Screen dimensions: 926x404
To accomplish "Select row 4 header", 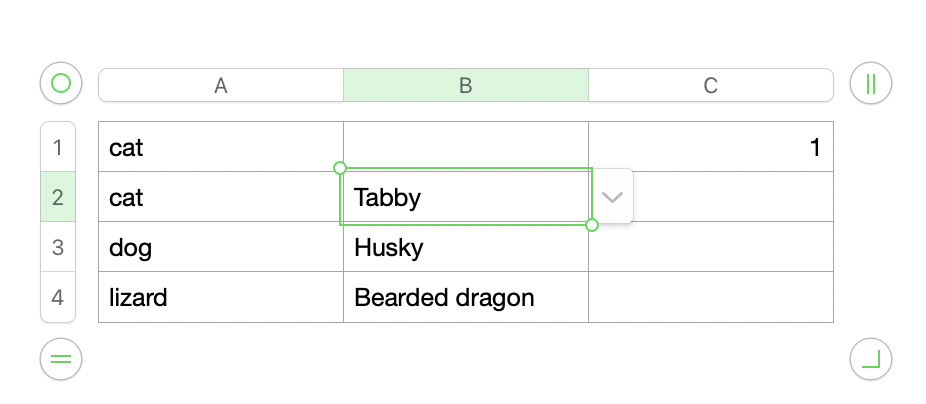I will pos(58,297).
